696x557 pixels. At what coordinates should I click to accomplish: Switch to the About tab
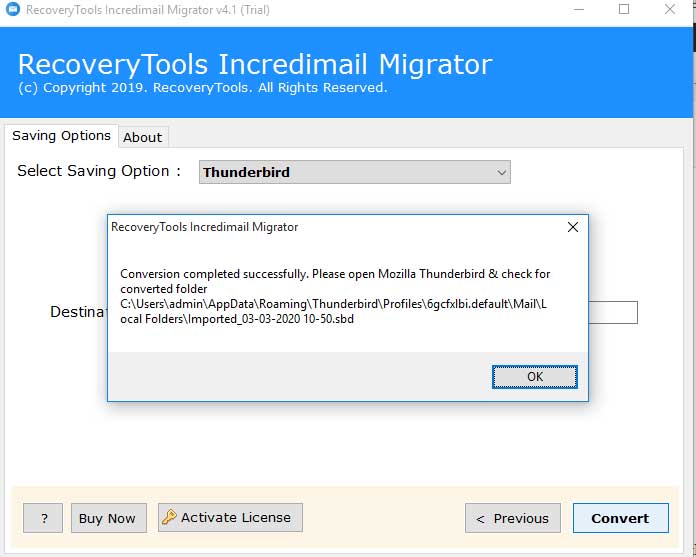143,137
